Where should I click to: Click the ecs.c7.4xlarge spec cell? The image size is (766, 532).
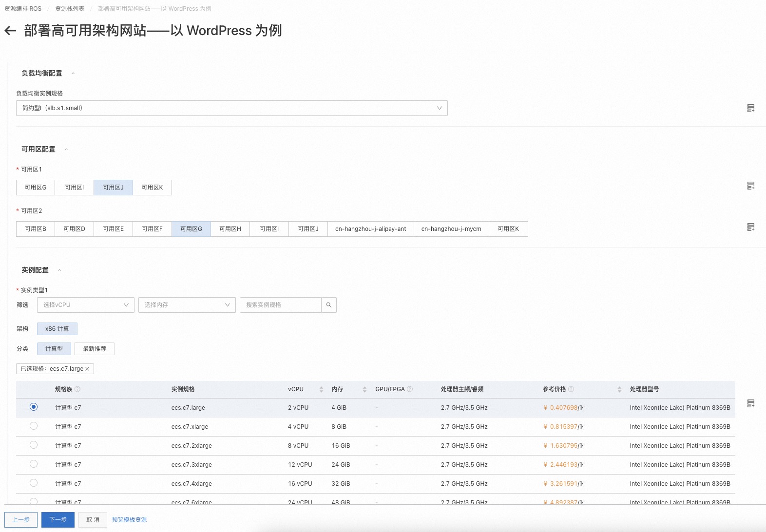click(191, 484)
